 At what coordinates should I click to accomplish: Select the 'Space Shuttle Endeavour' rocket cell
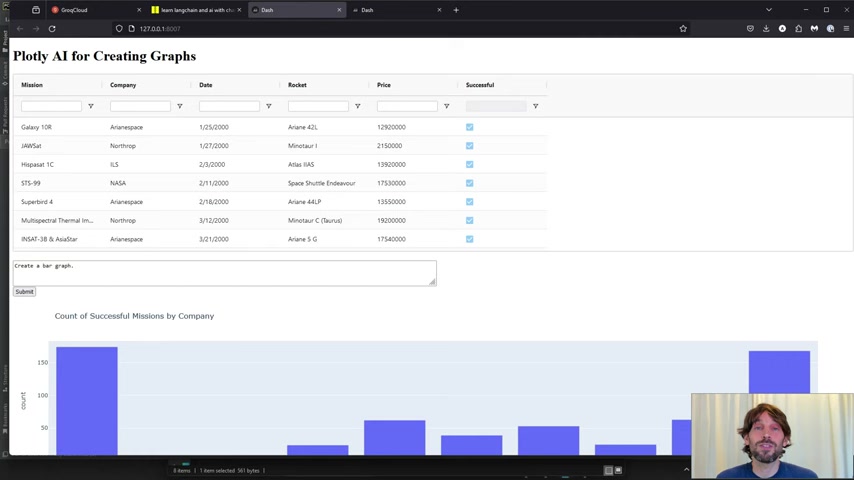tap(321, 183)
